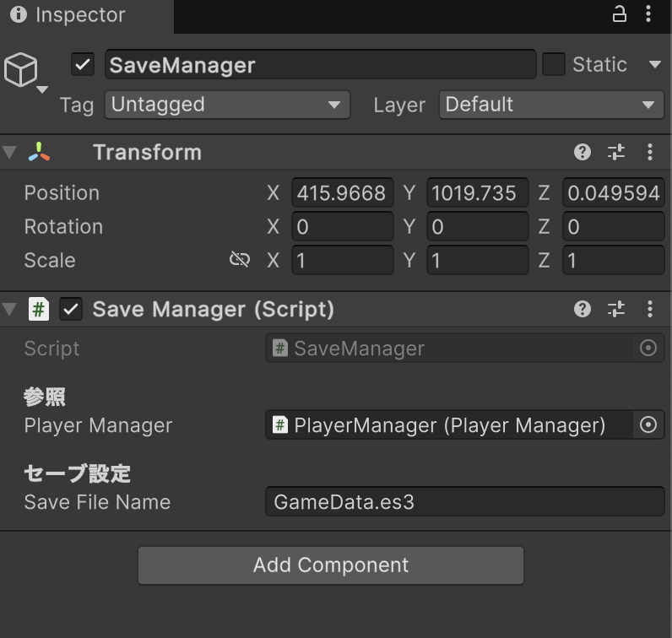
Task: Pick object for the Player Manager field
Action: [648, 425]
